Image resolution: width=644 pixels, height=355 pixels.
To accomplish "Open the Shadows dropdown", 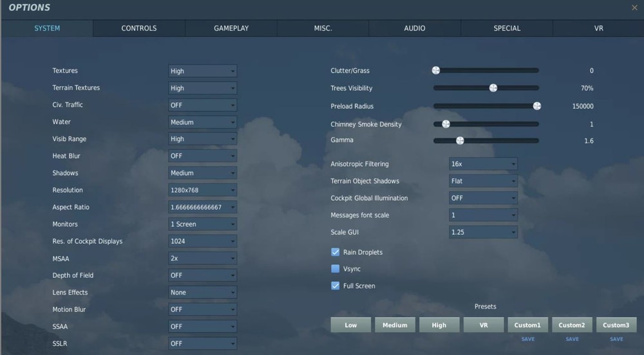I will pos(202,173).
